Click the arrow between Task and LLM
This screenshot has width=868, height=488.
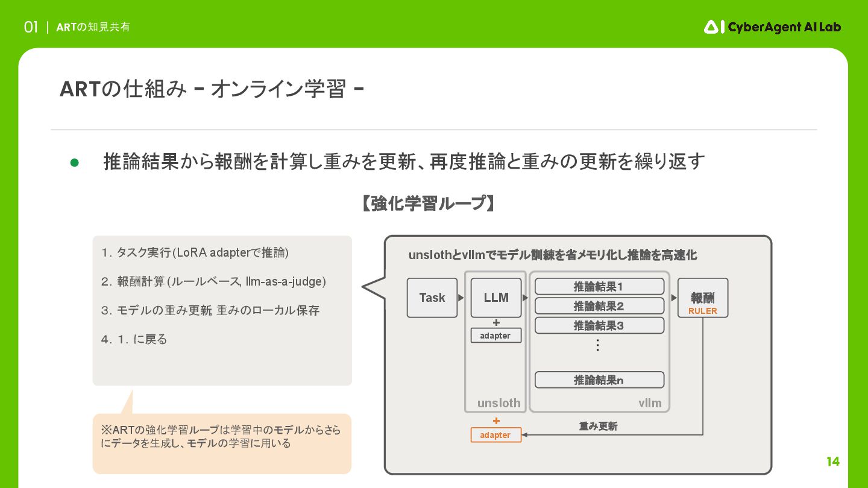coord(461,298)
